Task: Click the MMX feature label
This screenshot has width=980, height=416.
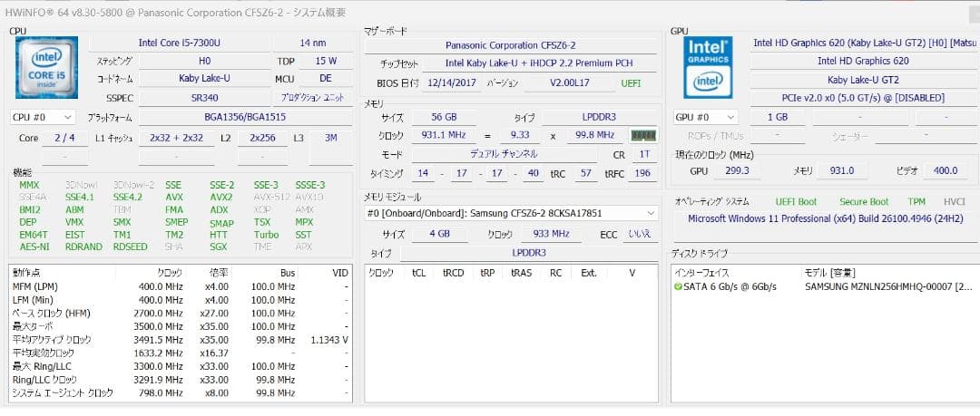Action: [29, 185]
